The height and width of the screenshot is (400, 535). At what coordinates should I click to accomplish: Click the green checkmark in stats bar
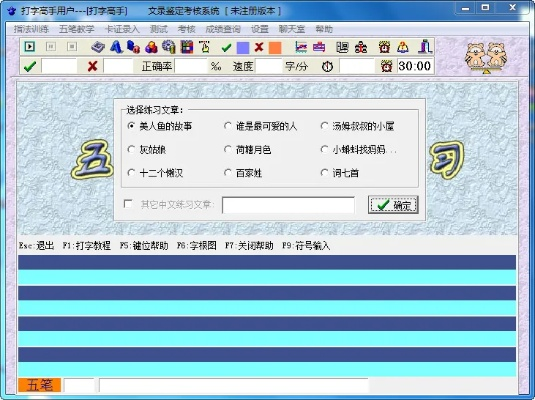(30, 66)
